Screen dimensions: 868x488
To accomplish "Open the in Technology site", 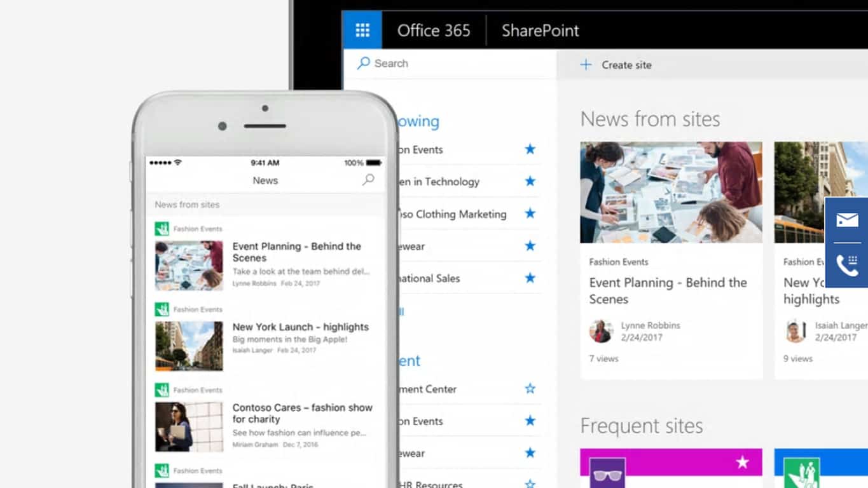I will pyautogui.click(x=439, y=182).
